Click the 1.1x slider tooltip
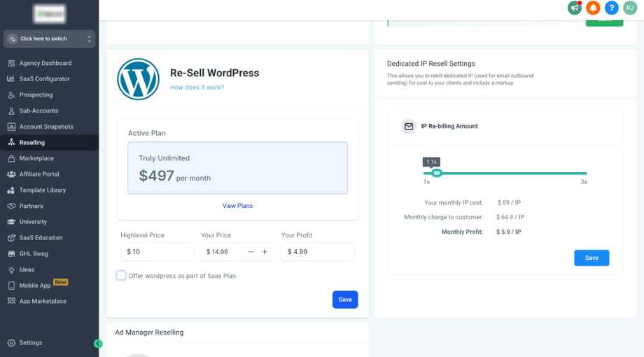 tap(431, 162)
